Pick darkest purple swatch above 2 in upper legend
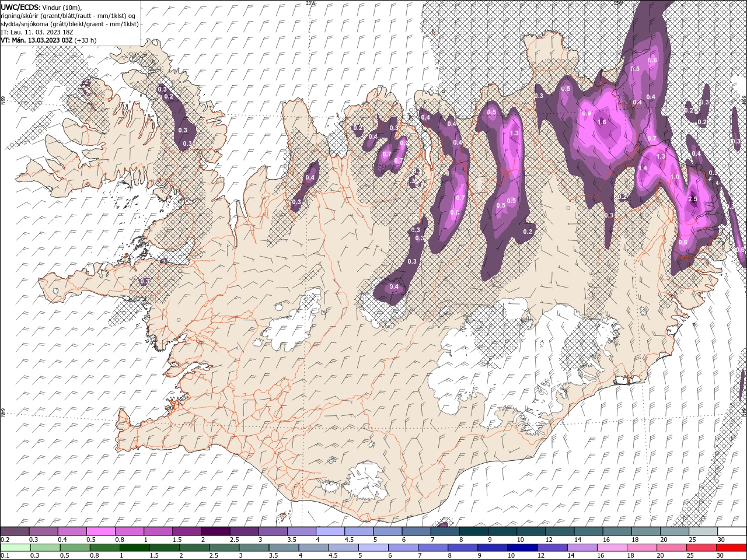The width and height of the screenshot is (747, 560). point(215,531)
